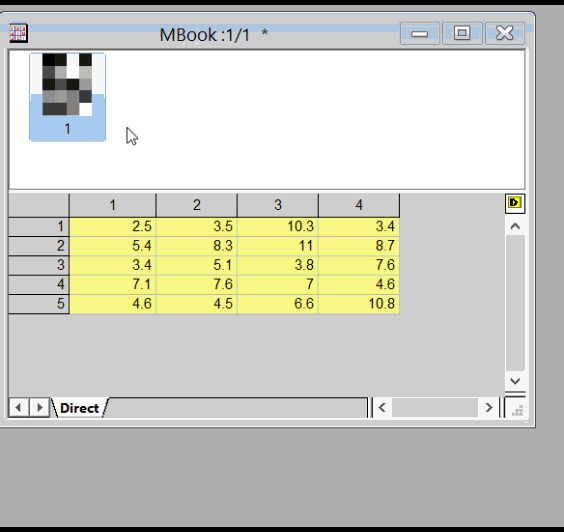Select the cell containing 5.1
The image size is (564, 532).
pos(196,265)
